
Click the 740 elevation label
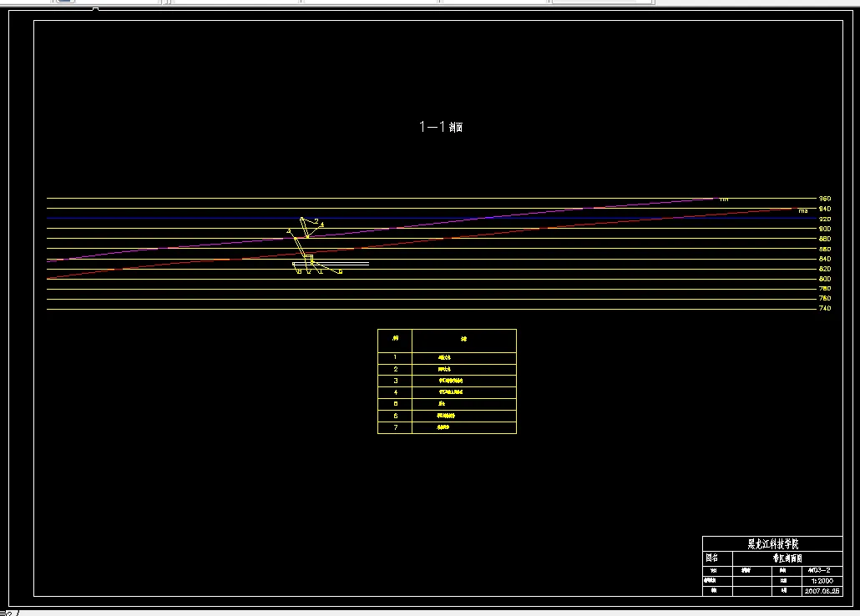(x=824, y=308)
